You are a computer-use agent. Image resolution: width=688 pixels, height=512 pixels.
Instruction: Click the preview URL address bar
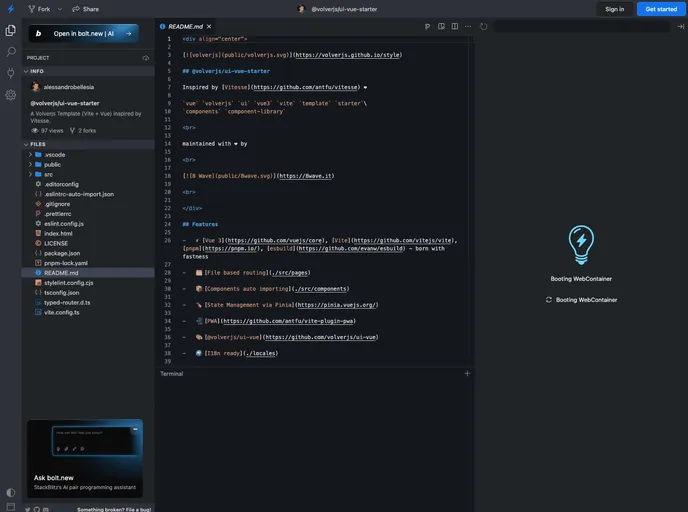[x=582, y=26]
